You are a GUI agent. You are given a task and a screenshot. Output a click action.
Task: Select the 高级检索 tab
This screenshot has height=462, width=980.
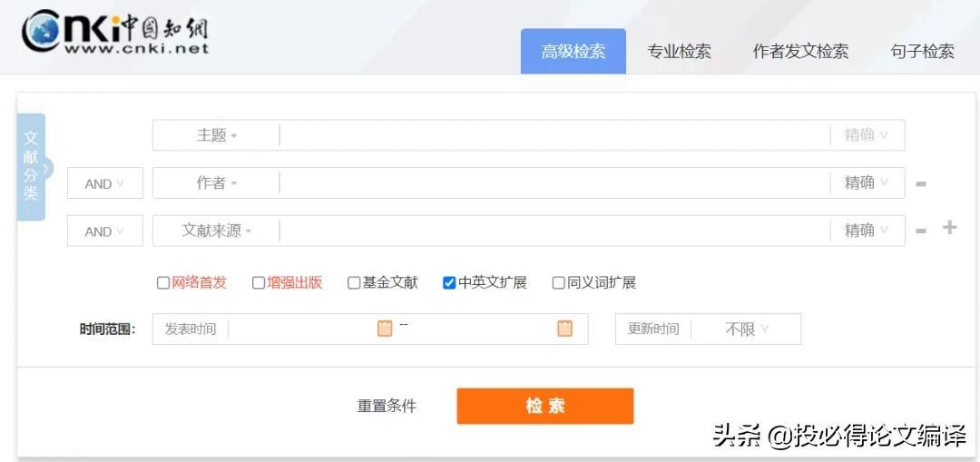tap(573, 51)
